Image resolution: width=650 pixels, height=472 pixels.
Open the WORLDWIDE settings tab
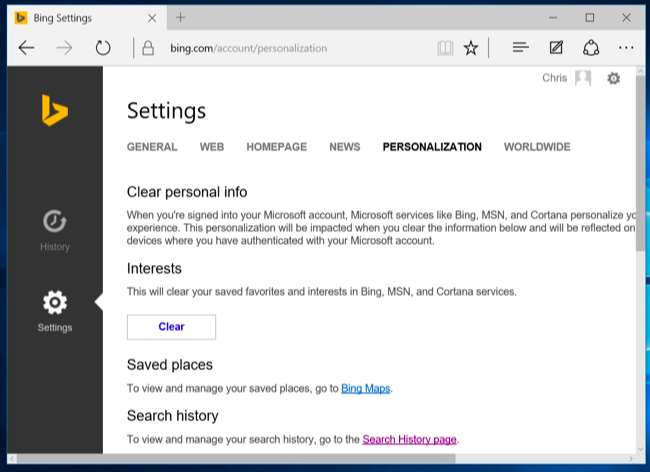coord(537,147)
